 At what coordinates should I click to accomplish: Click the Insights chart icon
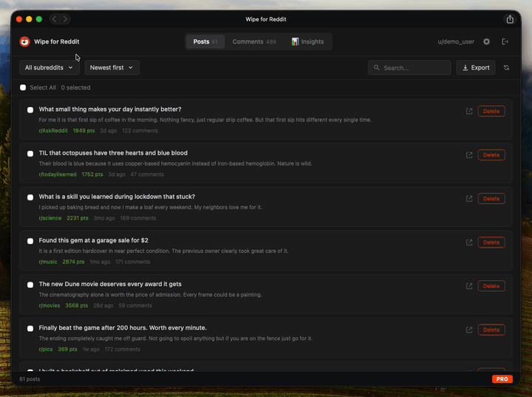[x=295, y=41]
